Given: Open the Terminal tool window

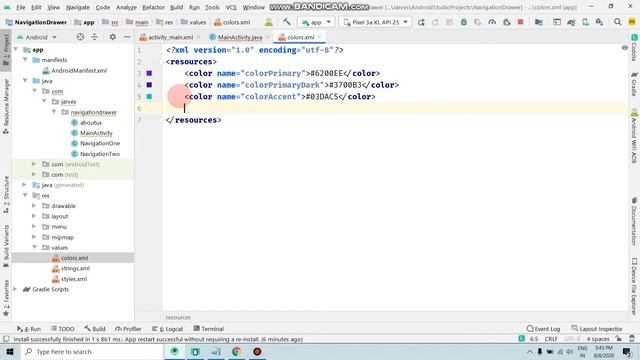Looking at the screenshot, I should coord(209,329).
